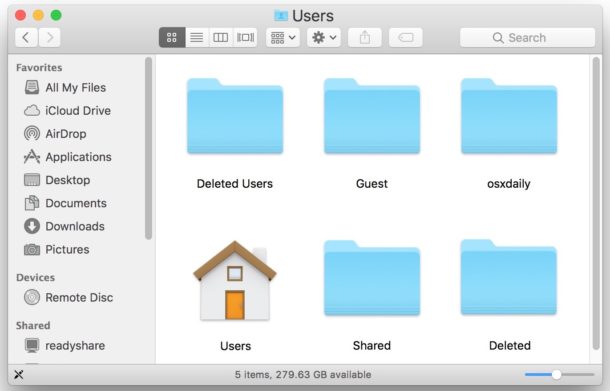The height and width of the screenshot is (391, 610).
Task: Open AirDrop from the sidebar
Action: 55,133
